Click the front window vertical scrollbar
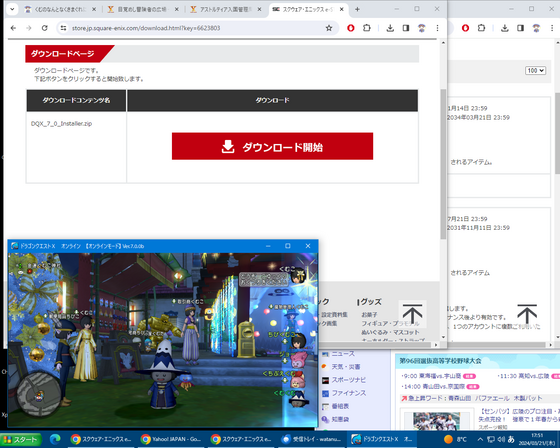Image resolution: width=560 pixels, height=448 pixels. coord(443,164)
